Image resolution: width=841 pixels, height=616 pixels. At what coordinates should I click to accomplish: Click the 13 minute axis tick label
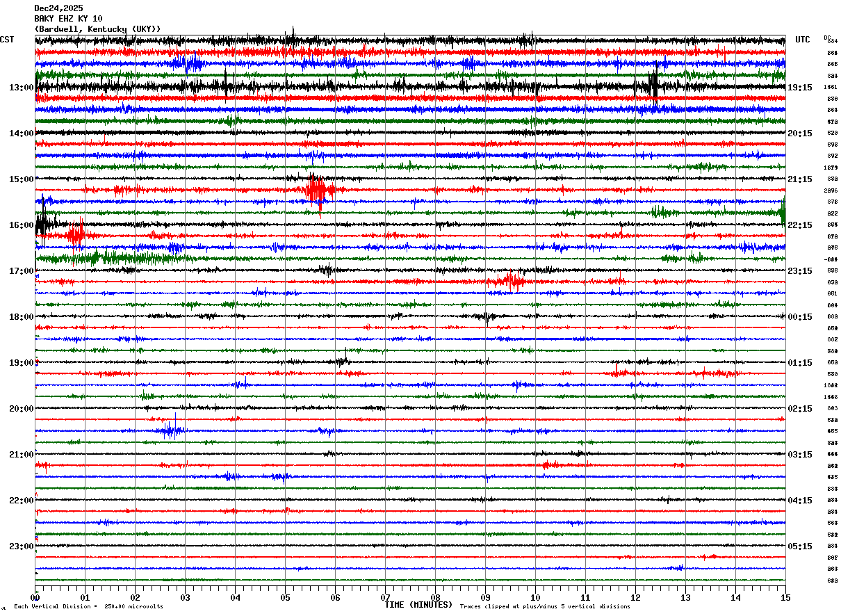tap(685, 597)
